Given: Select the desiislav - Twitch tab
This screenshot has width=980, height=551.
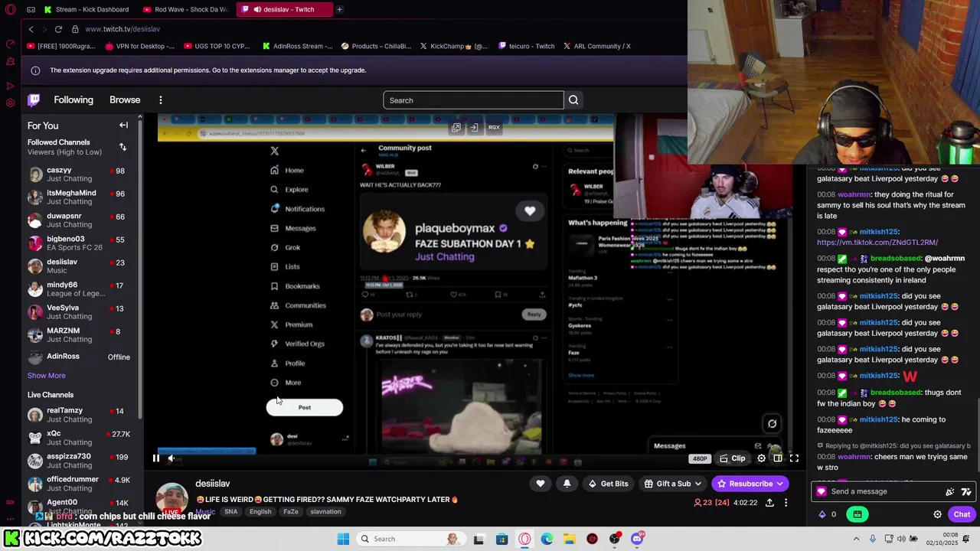Looking at the screenshot, I should pos(283,9).
